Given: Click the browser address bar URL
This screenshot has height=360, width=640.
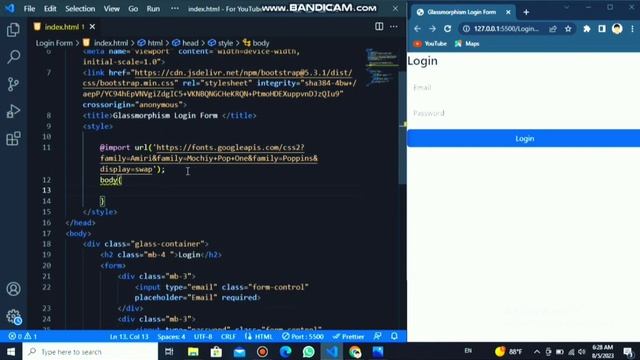Looking at the screenshot, I should [x=506, y=29].
